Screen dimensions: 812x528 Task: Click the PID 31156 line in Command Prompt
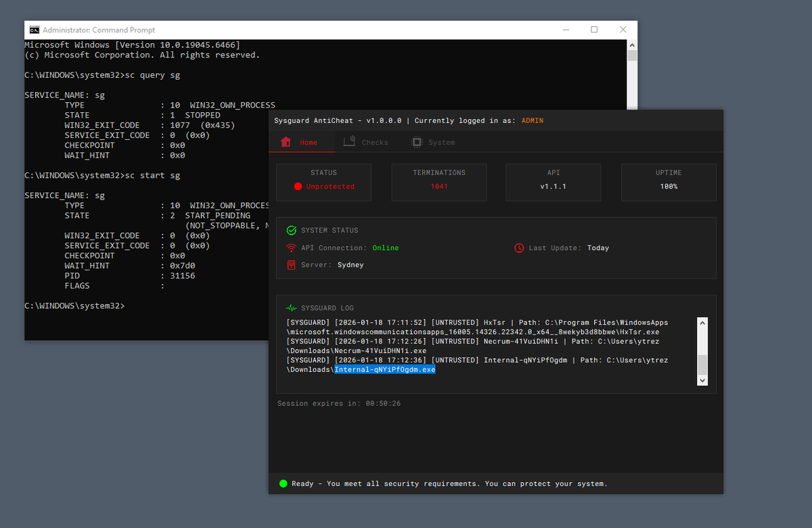(130, 276)
